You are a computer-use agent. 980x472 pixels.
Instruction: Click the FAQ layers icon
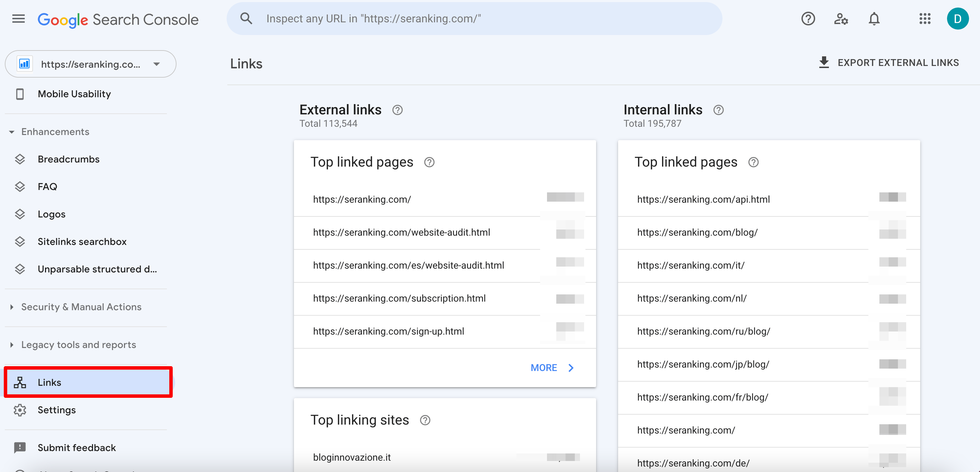click(x=20, y=187)
